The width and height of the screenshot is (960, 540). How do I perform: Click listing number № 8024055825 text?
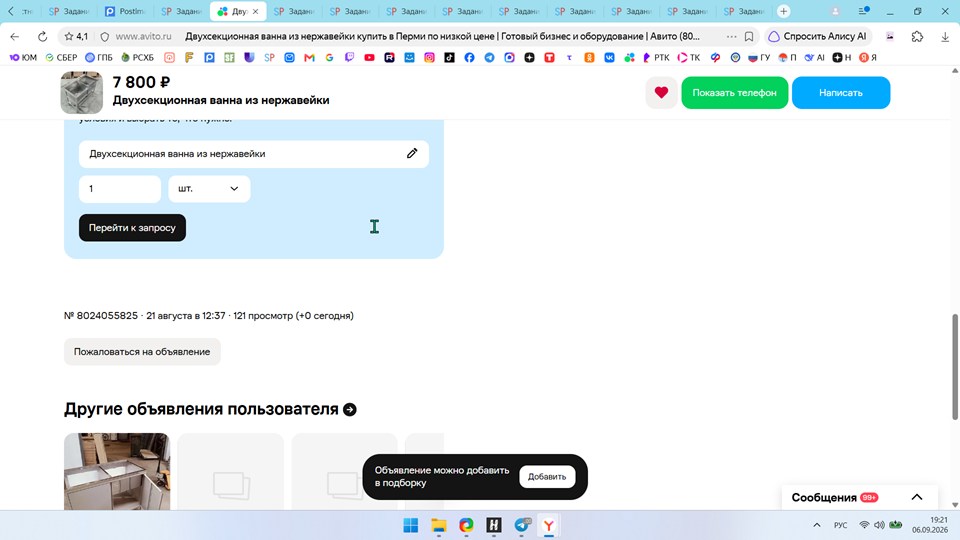[x=101, y=316]
